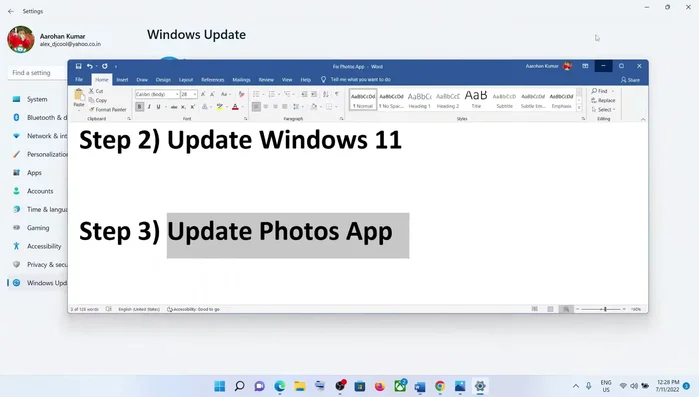Click the Redo/Repeat icon in Word's title bar
Image resolution: width=699 pixels, height=397 pixels.
pos(105,66)
